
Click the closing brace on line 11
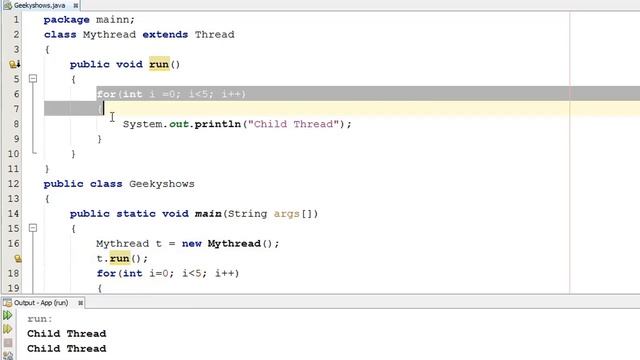[x=47, y=169]
